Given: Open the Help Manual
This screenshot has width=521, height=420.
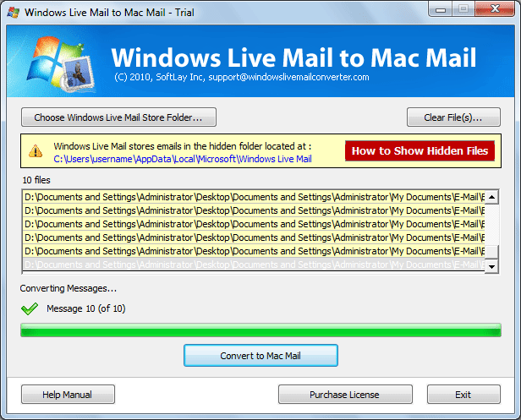Looking at the screenshot, I should coord(68,395).
